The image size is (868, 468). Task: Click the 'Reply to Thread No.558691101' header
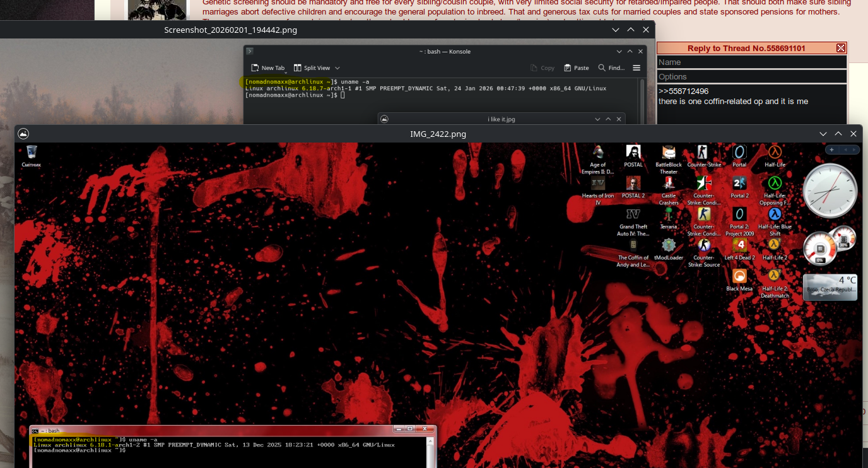pos(746,48)
